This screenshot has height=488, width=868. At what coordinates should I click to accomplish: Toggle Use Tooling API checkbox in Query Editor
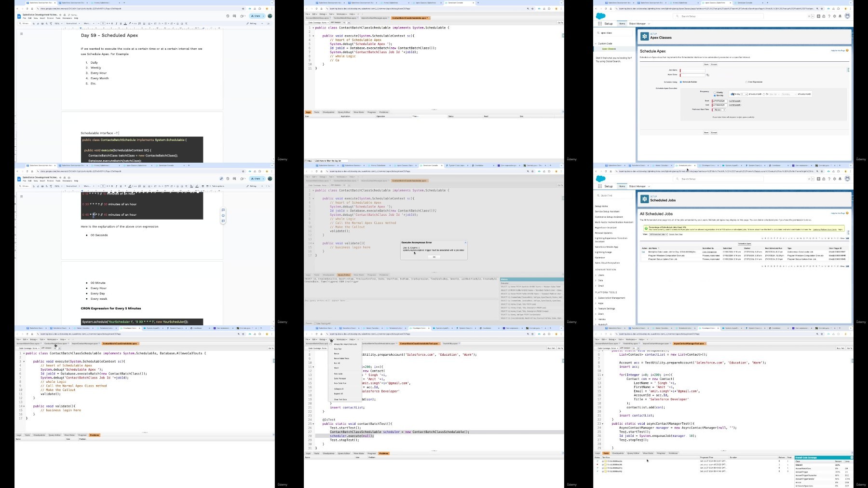tap(316, 323)
